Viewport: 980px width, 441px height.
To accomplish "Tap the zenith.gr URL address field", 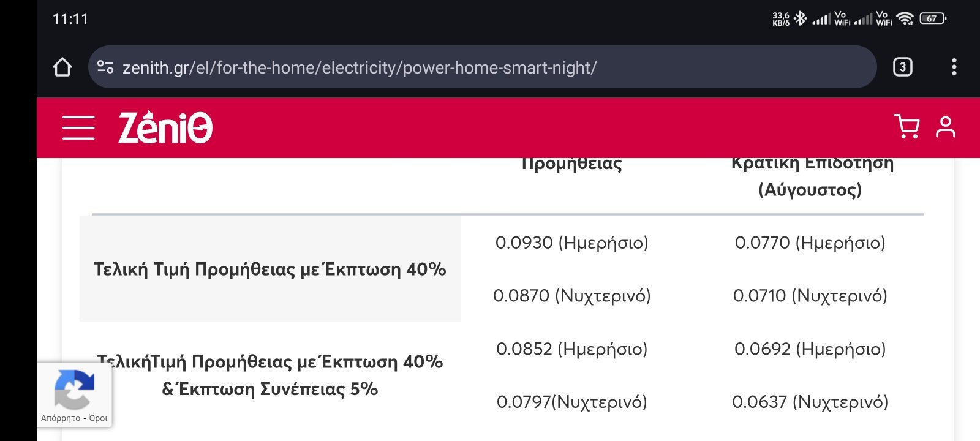I will 482,67.
